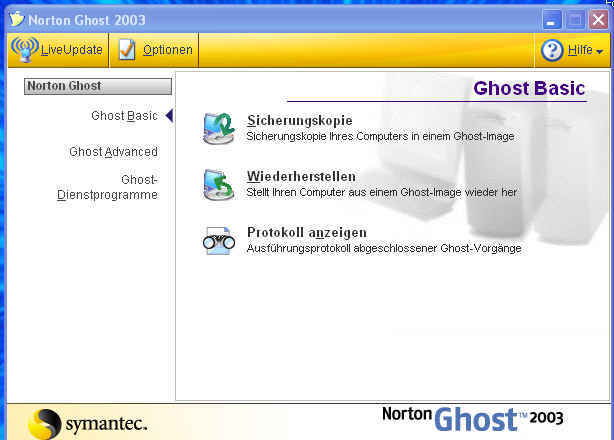Click text 'Ausführungsprotokoll abgeschlossener Ghost-Vorgänge'
Screen dimensions: 614x440
384,249
